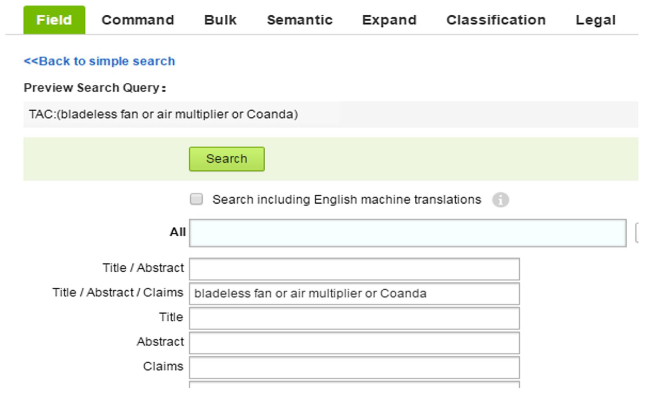This screenshot has width=656, height=393.
Task: Click the info icon beside machine translations
Action: [500, 200]
